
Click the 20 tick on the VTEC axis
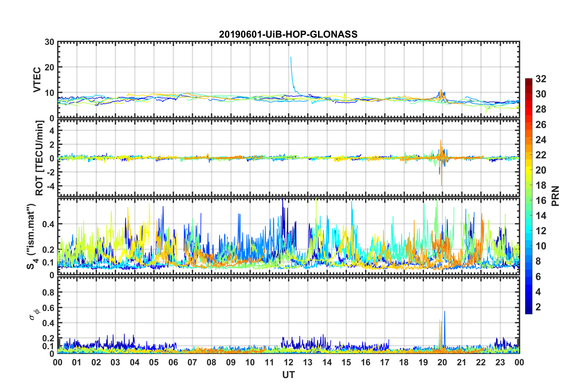tap(49, 67)
